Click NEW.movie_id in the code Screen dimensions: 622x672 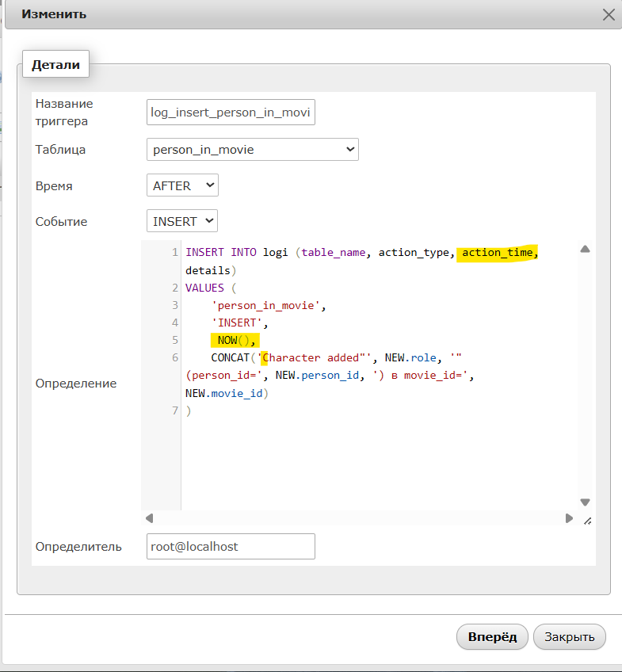(x=223, y=393)
